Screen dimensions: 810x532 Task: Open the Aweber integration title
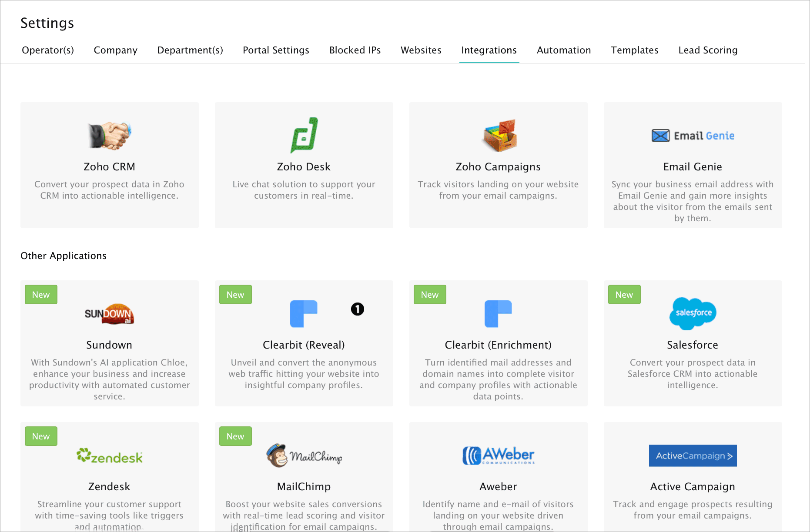[x=499, y=486]
